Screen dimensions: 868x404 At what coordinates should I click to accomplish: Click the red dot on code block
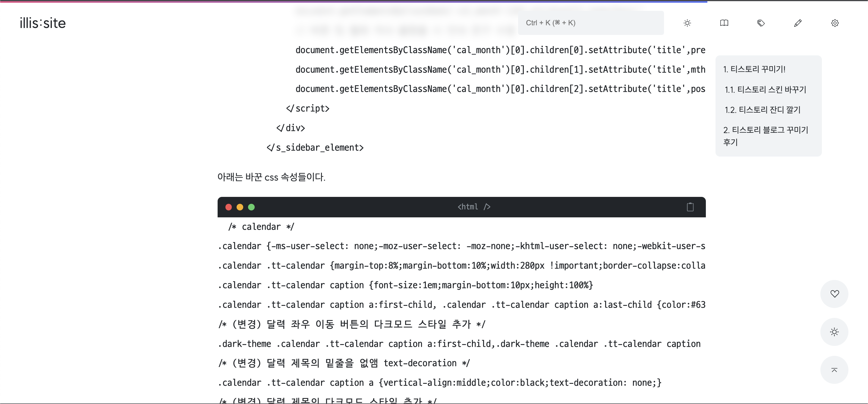(228, 207)
